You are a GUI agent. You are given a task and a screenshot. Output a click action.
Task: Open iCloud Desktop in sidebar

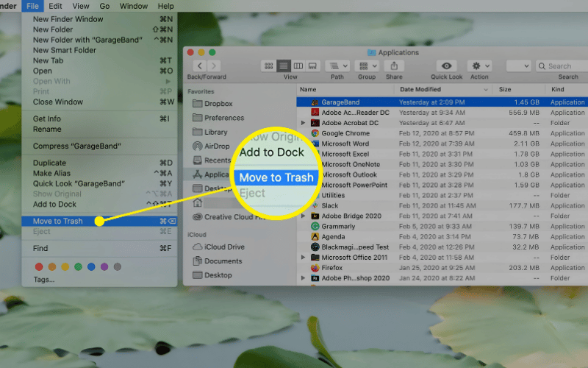pyautogui.click(x=212, y=275)
